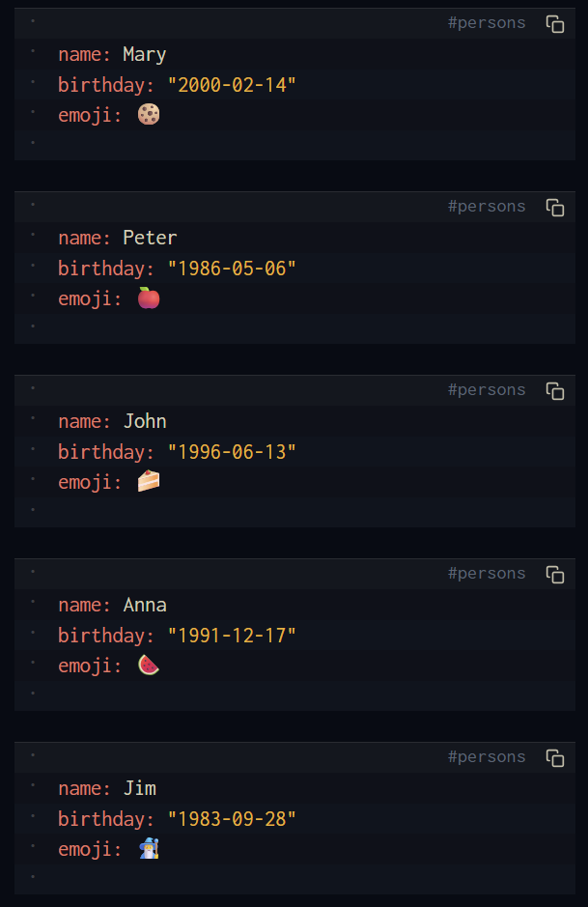Select the #persons tag above Anna

pyautogui.click(x=487, y=574)
